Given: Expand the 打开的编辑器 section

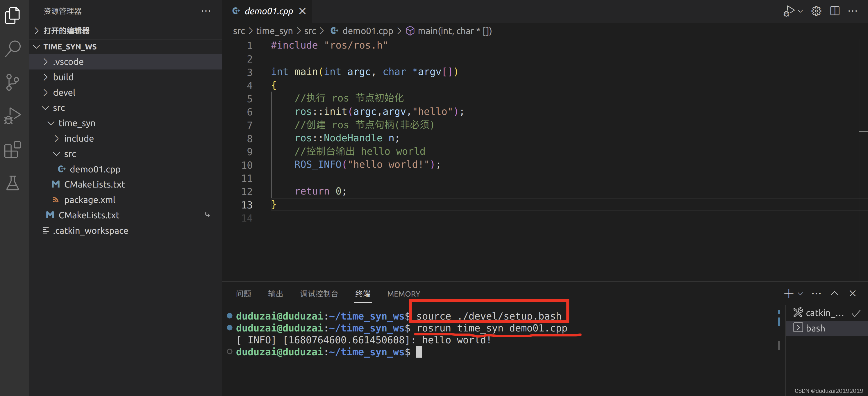Looking at the screenshot, I should (66, 31).
